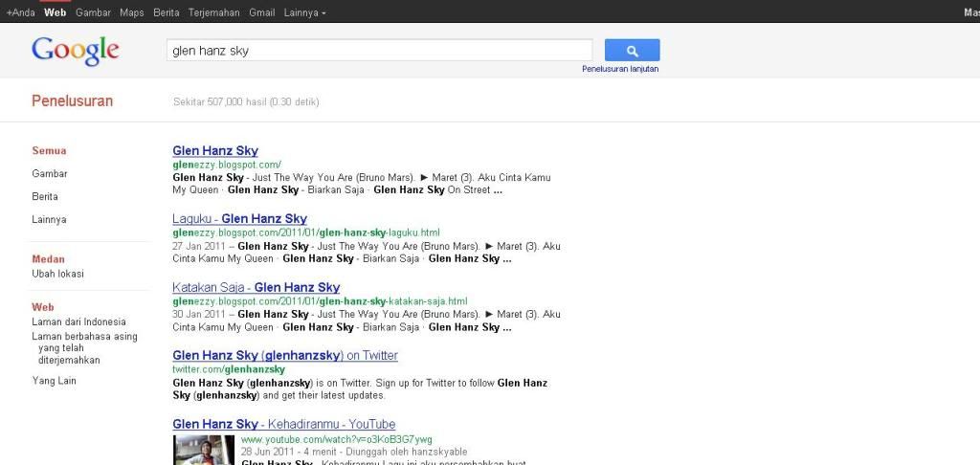Click the glen-hanz-sky-laguku.html URL

[x=306, y=233]
